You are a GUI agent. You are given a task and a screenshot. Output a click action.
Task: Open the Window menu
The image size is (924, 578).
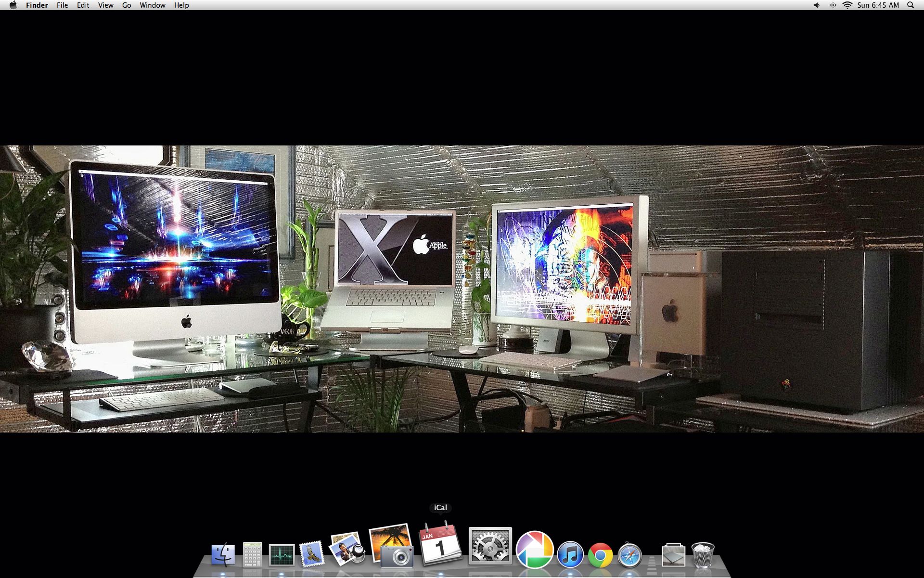tap(153, 5)
